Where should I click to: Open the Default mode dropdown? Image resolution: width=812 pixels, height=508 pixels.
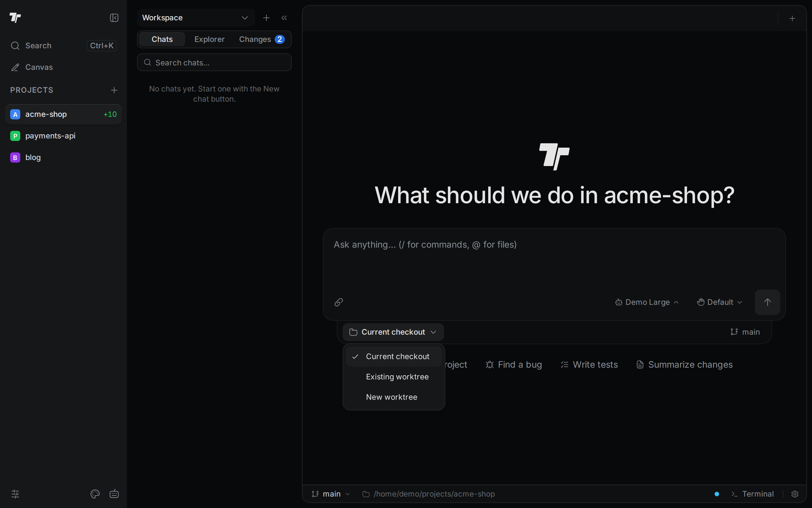719,302
